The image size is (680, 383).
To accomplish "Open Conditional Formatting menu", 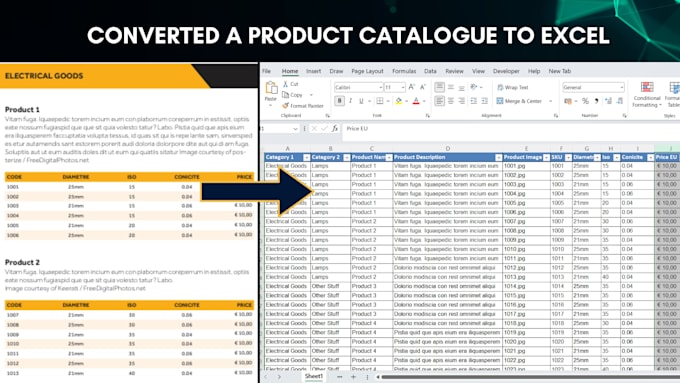I will [x=647, y=94].
